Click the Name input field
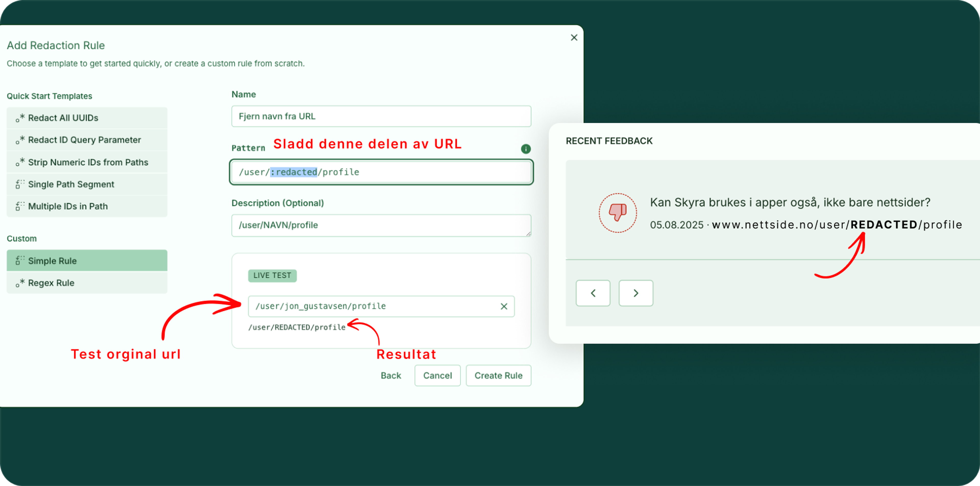Image resolution: width=980 pixels, height=486 pixels. point(381,116)
